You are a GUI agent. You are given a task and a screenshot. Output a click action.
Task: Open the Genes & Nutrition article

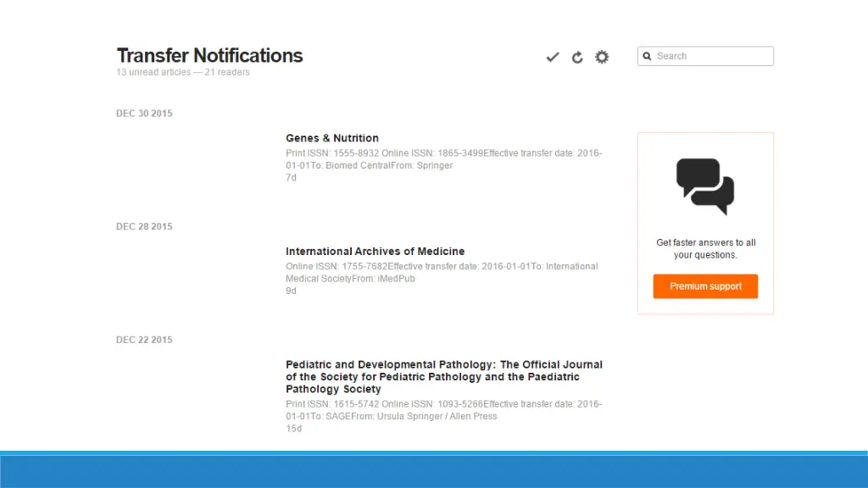click(332, 138)
